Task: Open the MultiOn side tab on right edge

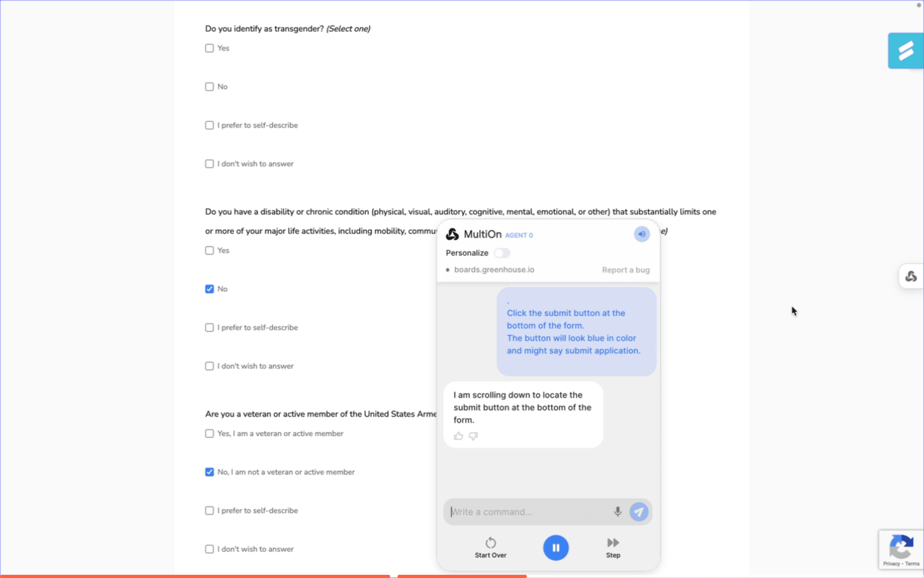Action: coord(911,276)
